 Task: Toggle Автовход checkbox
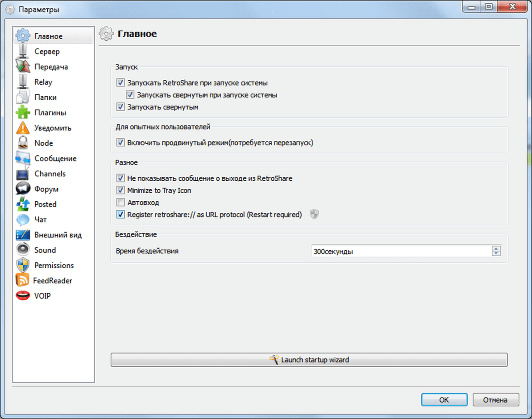(121, 202)
